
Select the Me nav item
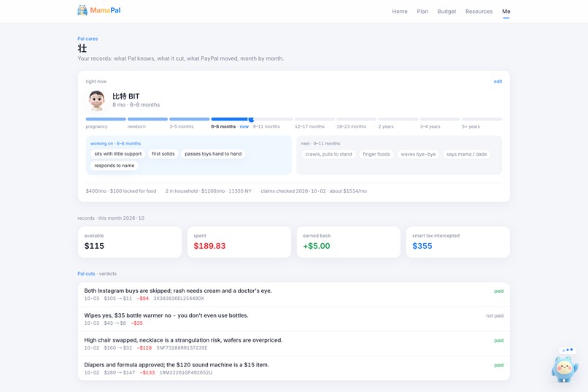(506, 11)
